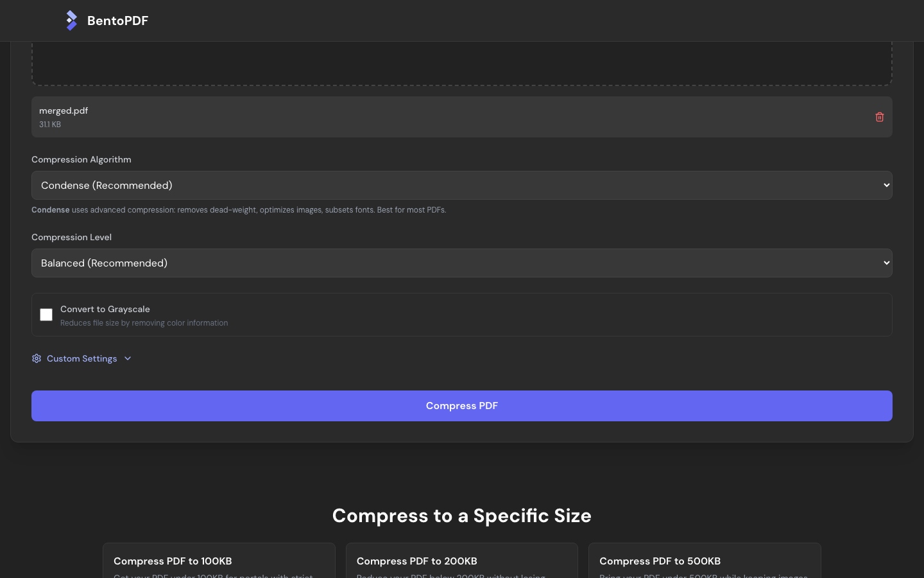Click the Convert to Grayscale label

coord(105,309)
